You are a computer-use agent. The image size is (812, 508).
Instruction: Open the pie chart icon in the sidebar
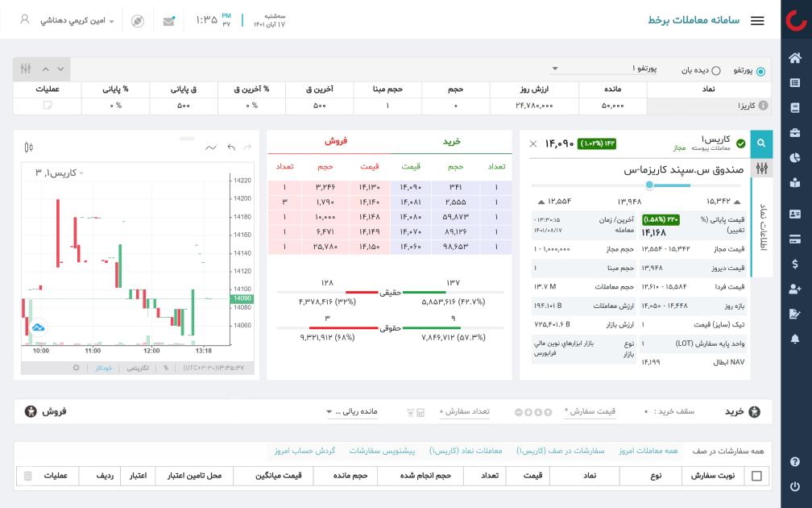(795, 157)
